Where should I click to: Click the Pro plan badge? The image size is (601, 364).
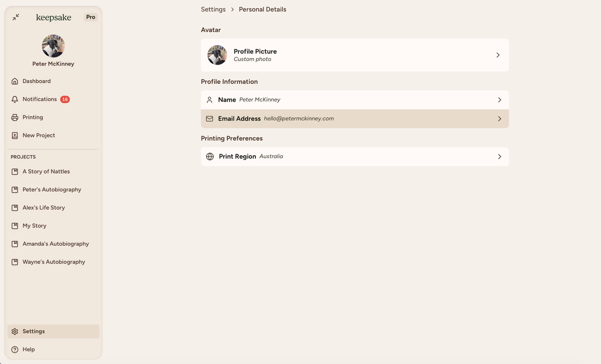click(x=91, y=17)
